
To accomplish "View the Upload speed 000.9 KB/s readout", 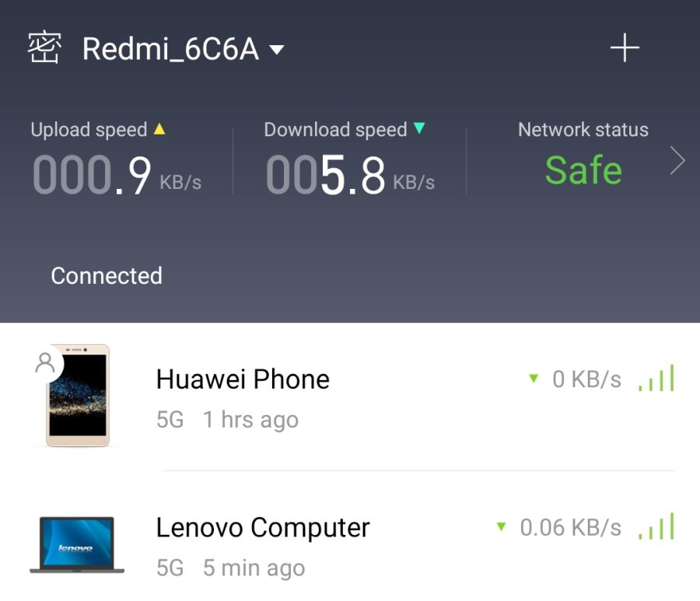I will 117,175.
